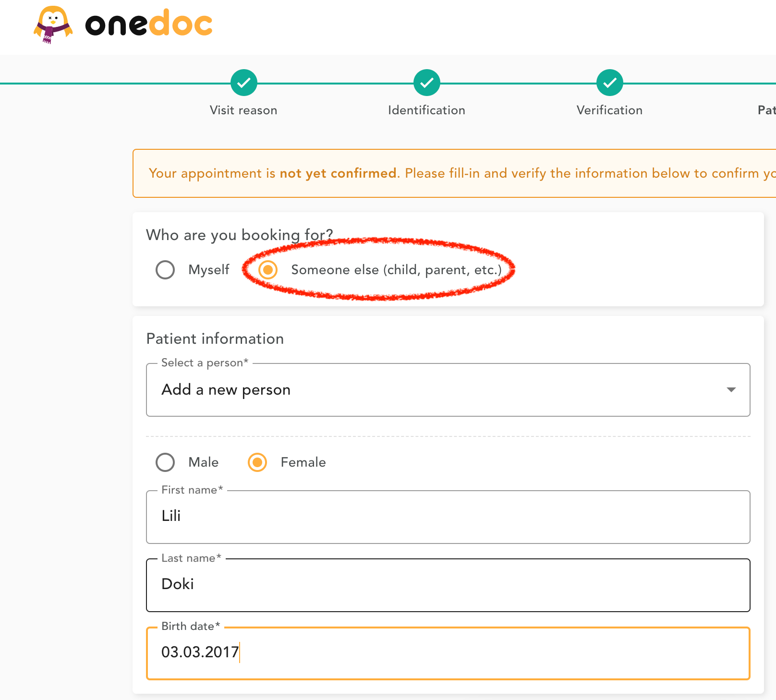Screen dimensions: 776x700
Task: Go to the Visit reason step label
Action: [243, 110]
